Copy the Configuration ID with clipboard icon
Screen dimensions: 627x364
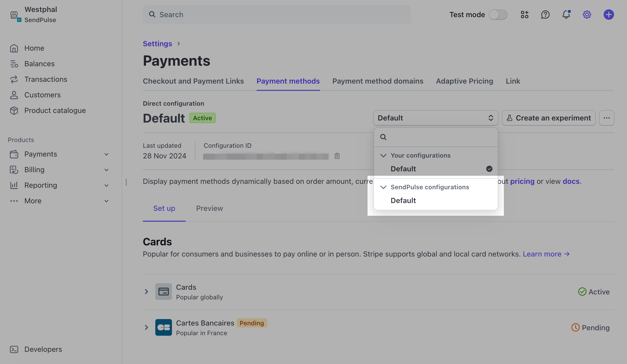337,156
